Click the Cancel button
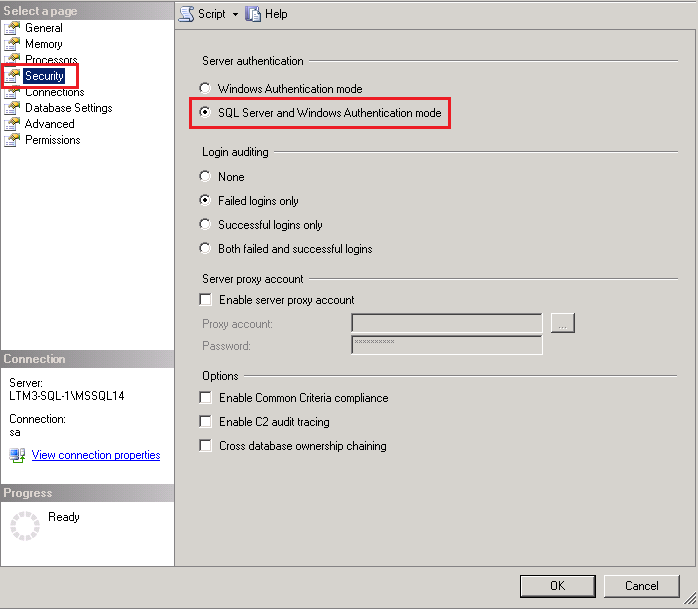The image size is (698, 609). 641,586
